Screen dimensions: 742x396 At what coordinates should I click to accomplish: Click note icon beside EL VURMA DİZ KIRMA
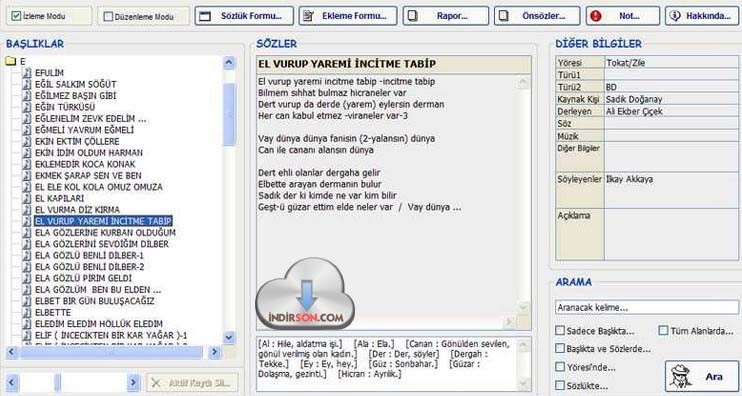27,209
